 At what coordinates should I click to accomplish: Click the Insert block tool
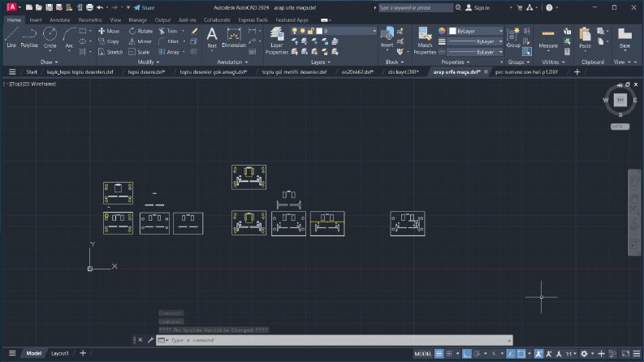(387, 38)
